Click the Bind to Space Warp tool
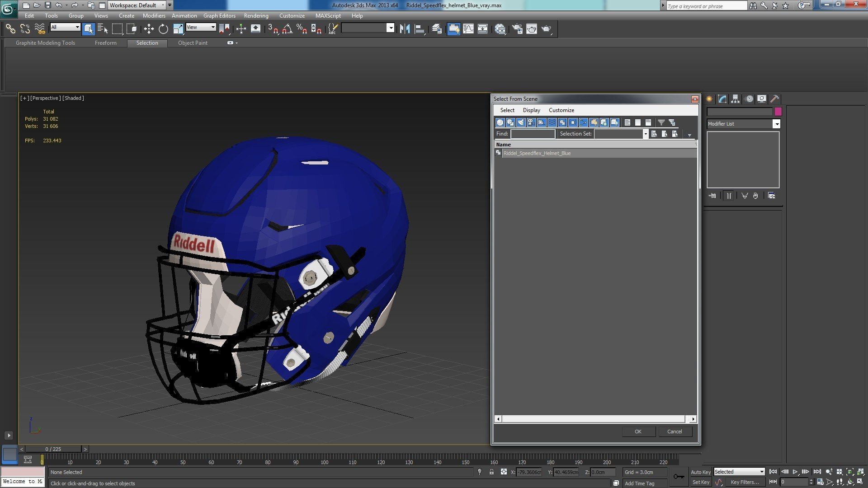 [40, 29]
